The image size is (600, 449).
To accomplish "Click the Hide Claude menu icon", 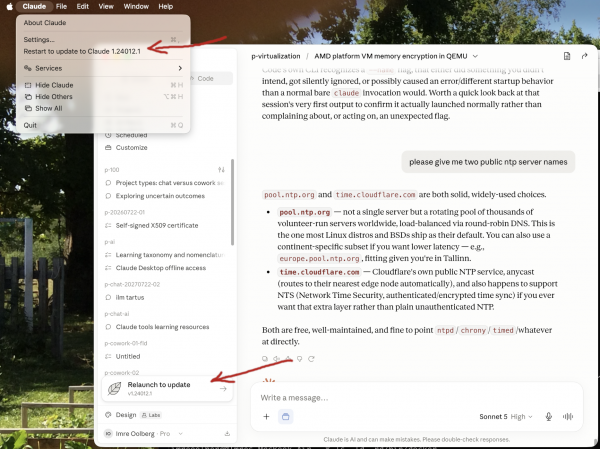I will (x=28, y=85).
